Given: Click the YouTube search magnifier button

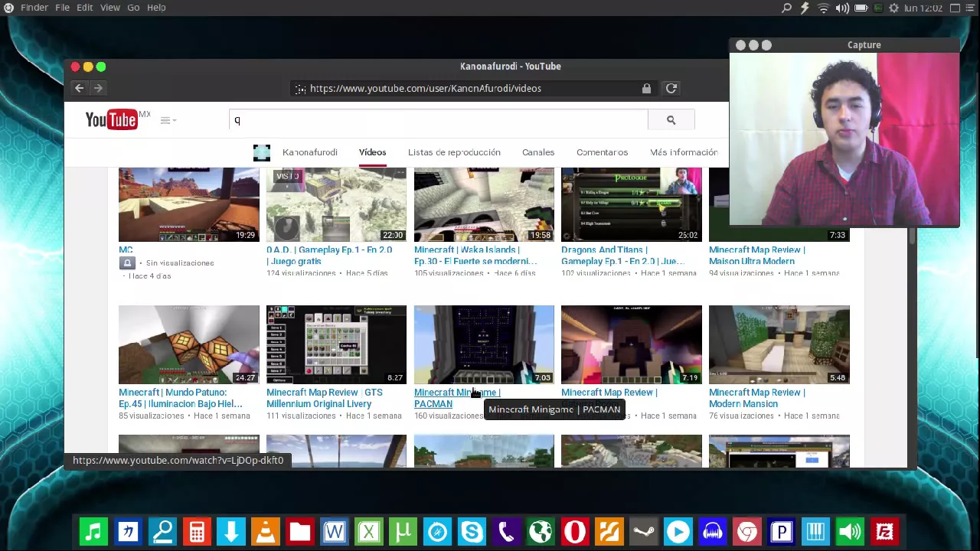Looking at the screenshot, I should (671, 120).
